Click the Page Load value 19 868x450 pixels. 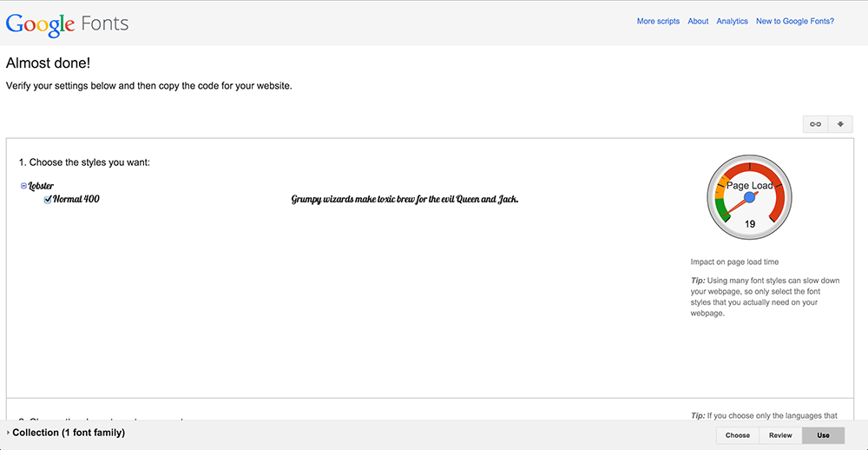[750, 224]
